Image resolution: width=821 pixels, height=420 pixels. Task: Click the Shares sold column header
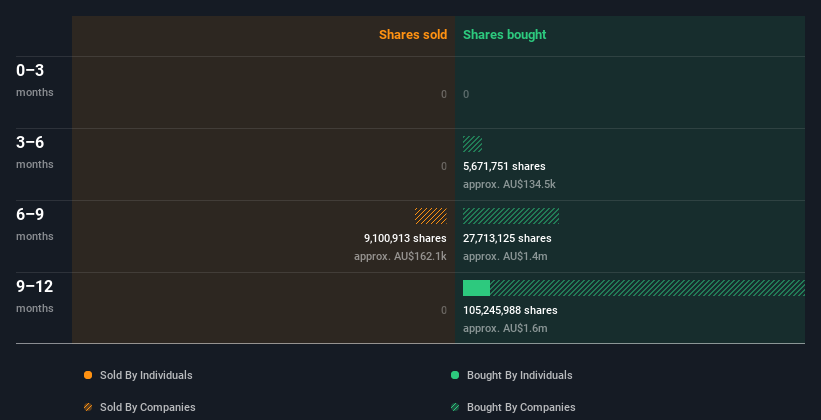pos(413,35)
